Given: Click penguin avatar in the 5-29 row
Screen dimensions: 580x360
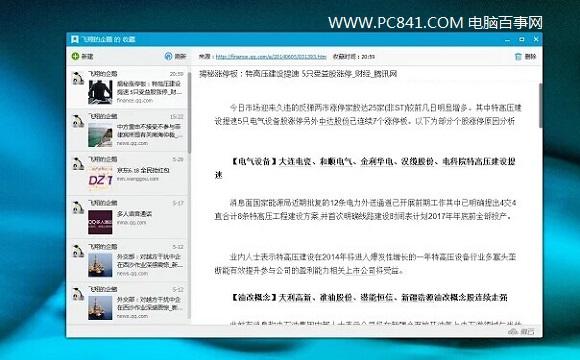Looking at the screenshot, I should pyautogui.click(x=78, y=164).
